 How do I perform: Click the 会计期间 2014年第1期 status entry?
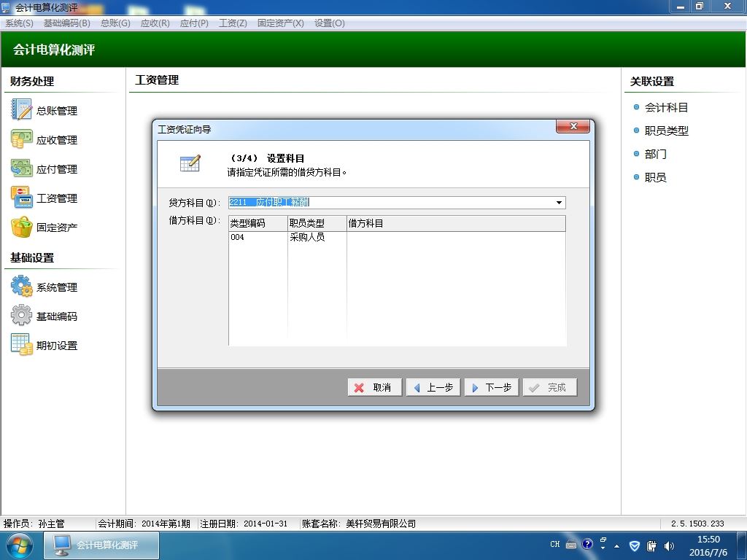[x=144, y=524]
